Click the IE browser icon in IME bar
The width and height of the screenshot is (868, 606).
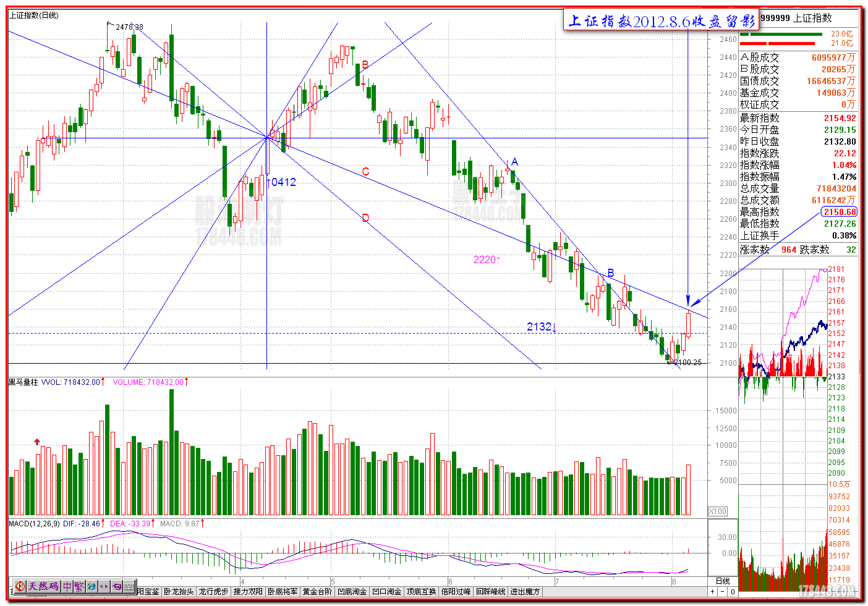tap(91, 586)
